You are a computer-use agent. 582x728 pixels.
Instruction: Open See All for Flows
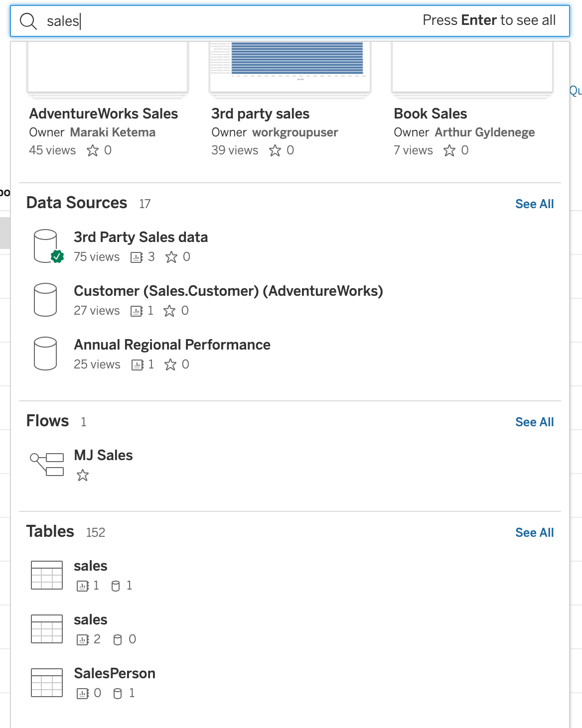point(534,422)
